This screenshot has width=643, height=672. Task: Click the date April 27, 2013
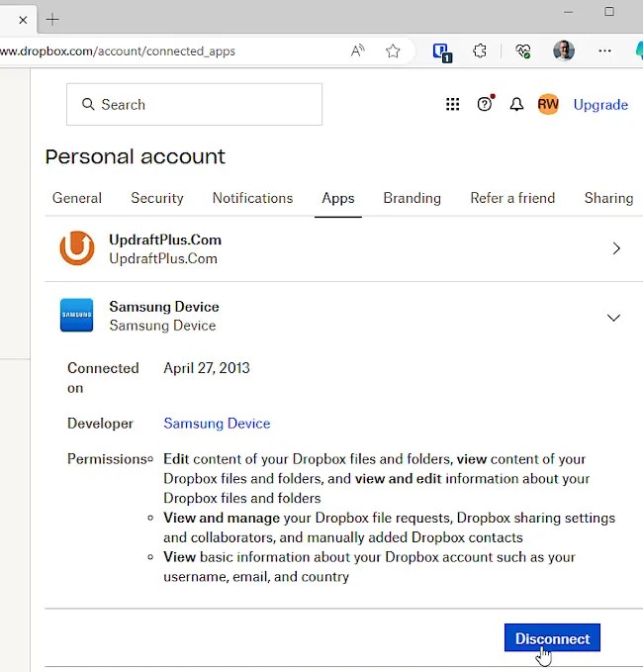point(207,368)
